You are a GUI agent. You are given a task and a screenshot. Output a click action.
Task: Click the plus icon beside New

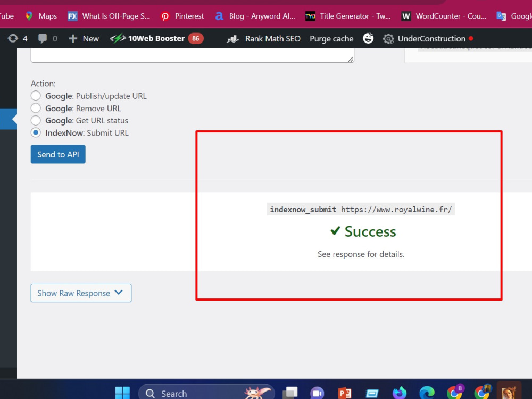(73, 39)
